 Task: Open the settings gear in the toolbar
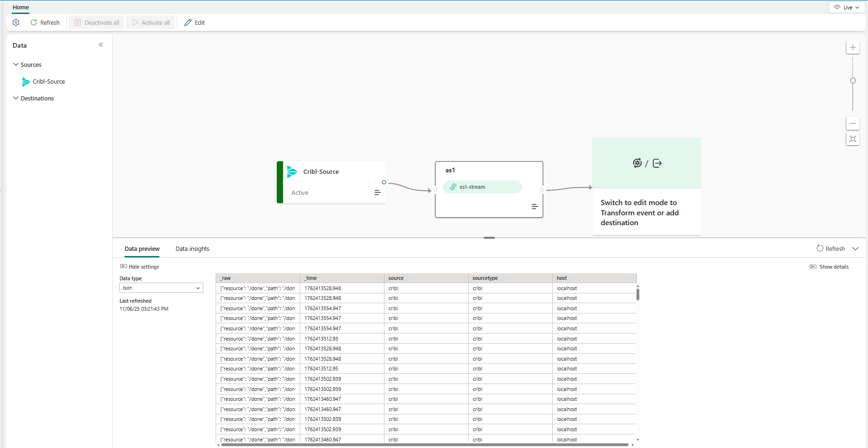[16, 22]
